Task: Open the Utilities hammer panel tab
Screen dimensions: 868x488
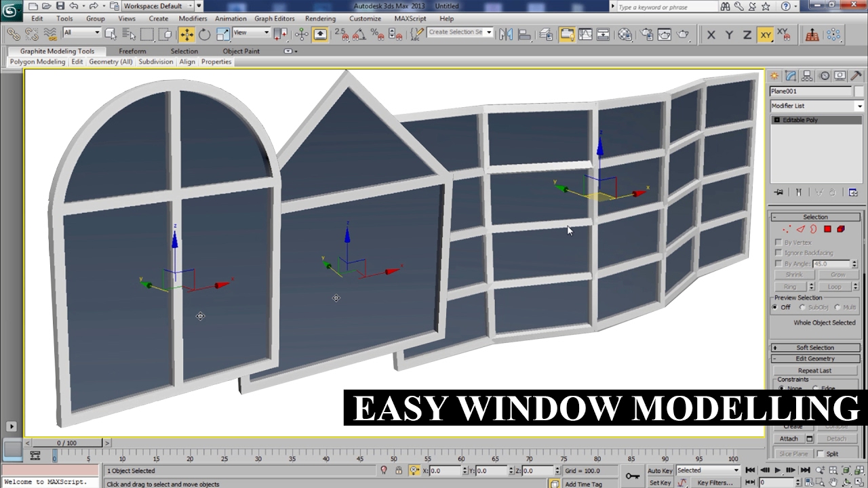Action: (x=856, y=76)
